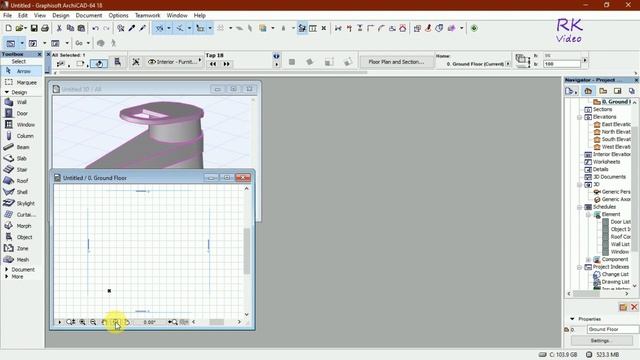The image size is (640, 360).
Task: Expand the More section in Toolbox
Action: (x=7, y=276)
